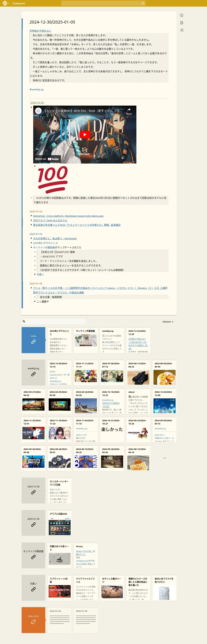Click the 協力企業：跡部財閥 line
This screenshot has width=207, height=644.
(x=51, y=297)
